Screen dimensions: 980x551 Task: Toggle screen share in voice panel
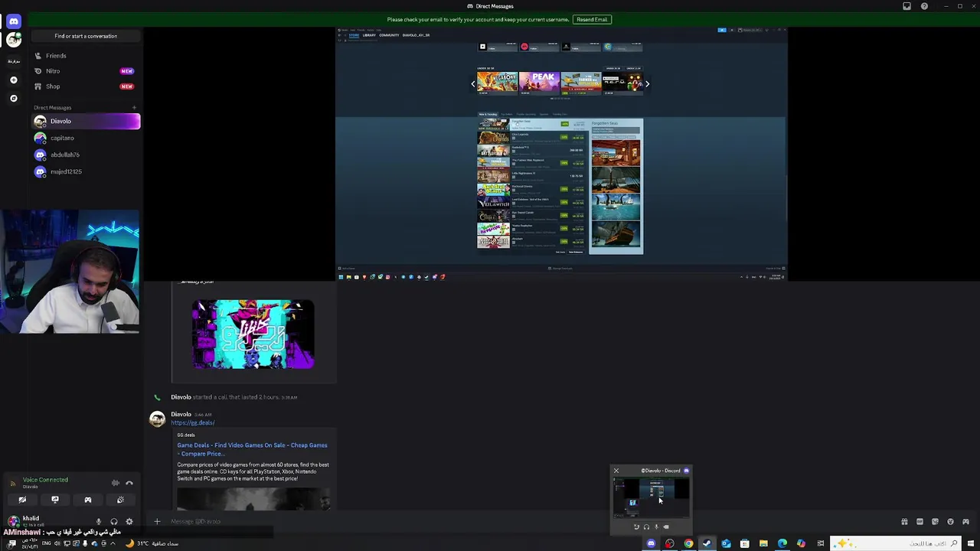pyautogui.click(x=55, y=500)
